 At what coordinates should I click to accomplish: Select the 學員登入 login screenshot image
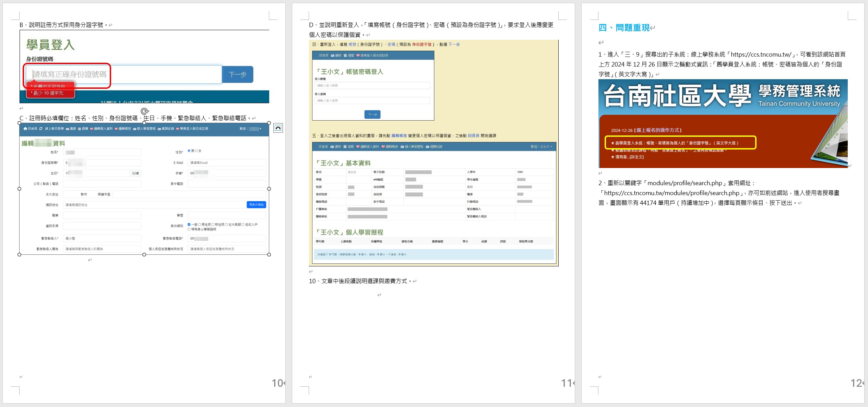144,67
